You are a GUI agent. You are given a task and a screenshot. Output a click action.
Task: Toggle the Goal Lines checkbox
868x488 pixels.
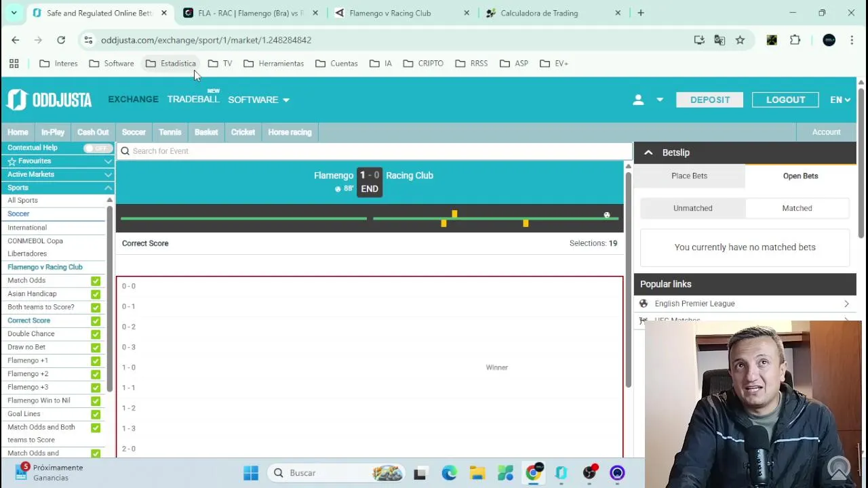[96, 414]
